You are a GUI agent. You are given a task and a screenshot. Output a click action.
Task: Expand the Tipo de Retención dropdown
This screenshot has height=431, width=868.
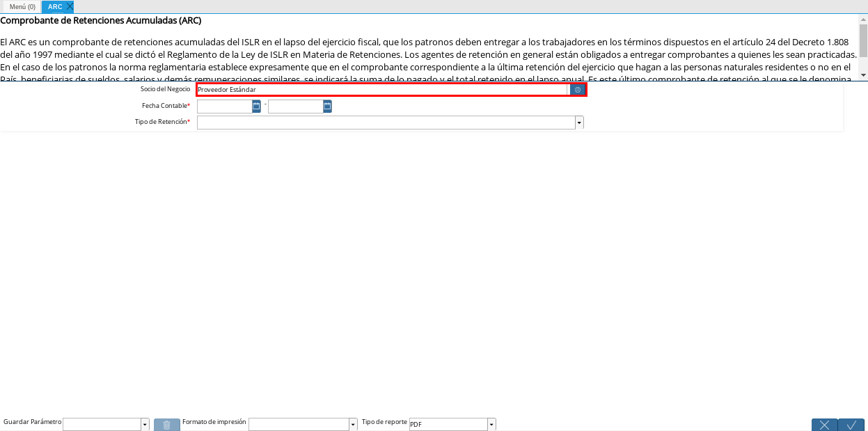579,123
